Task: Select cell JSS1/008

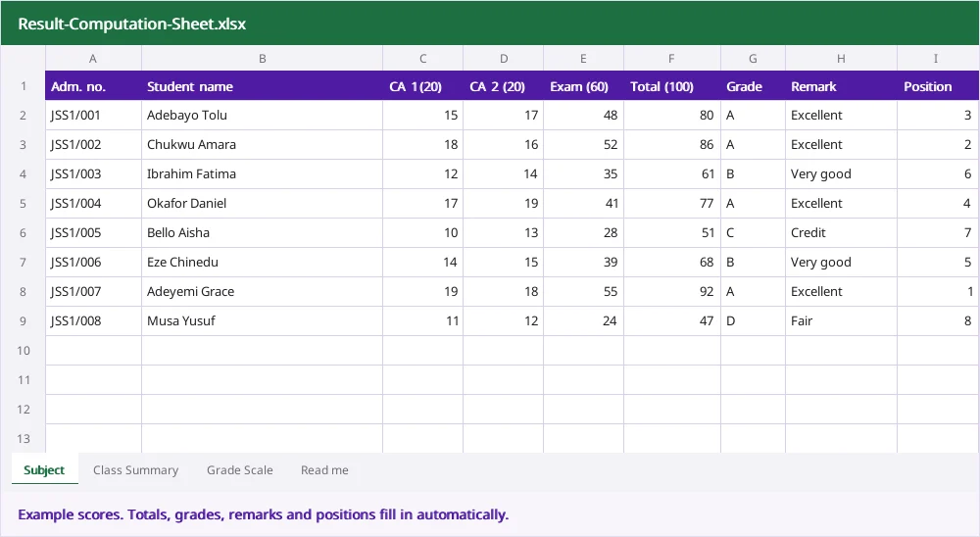Action: [x=93, y=320]
